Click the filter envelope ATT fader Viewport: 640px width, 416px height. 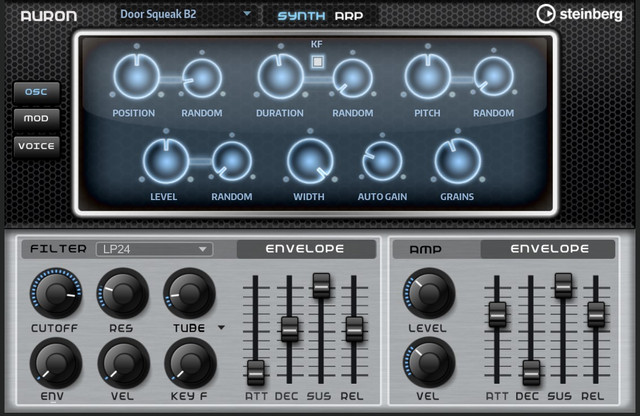point(256,373)
